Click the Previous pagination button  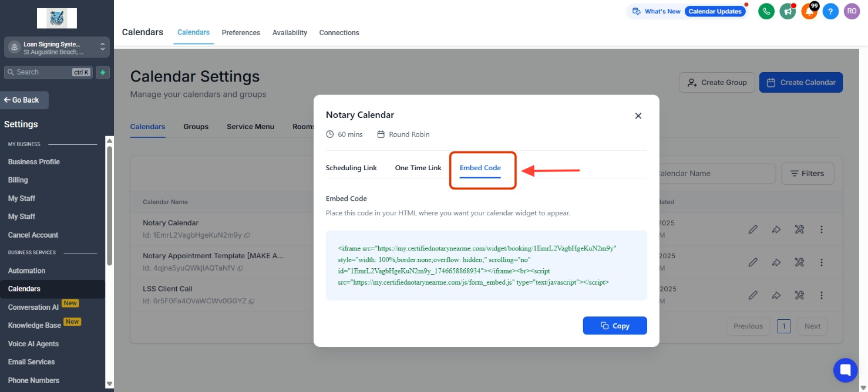748,326
